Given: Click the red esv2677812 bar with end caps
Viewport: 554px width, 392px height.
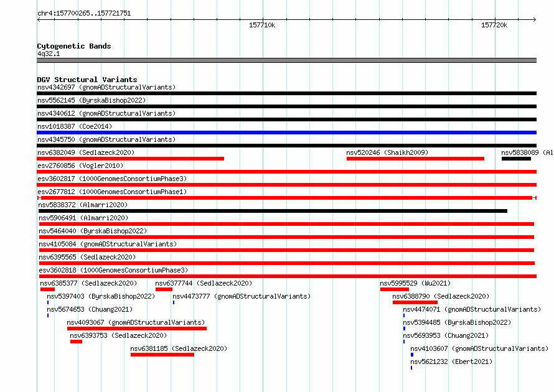Looking at the screenshot, I should (287, 198).
